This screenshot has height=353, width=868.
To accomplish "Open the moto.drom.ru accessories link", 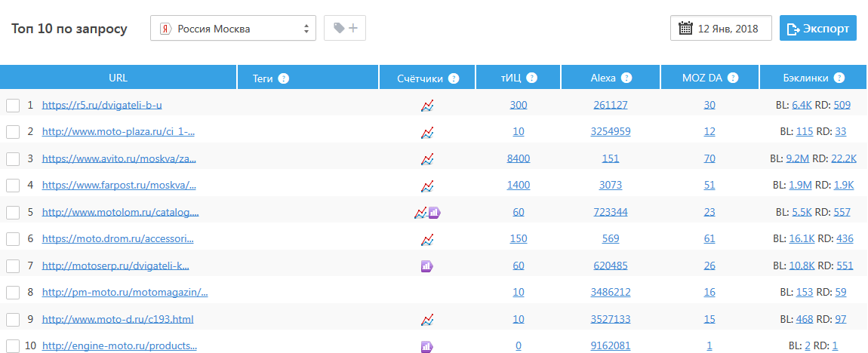I will tap(118, 239).
